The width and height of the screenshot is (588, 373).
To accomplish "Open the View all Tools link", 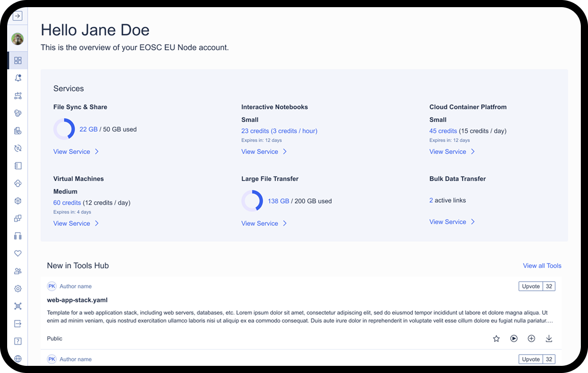I will pos(542,266).
